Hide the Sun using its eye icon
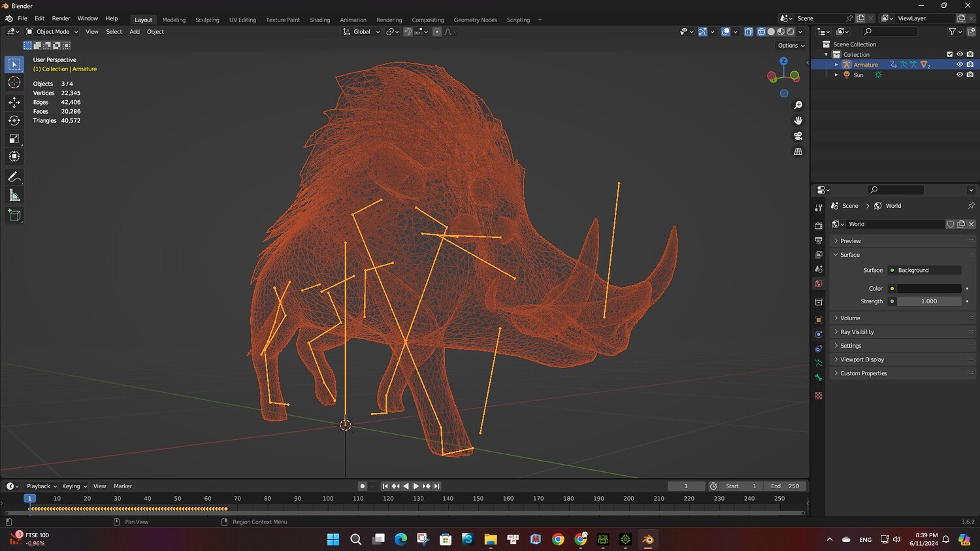Image resolution: width=980 pixels, height=551 pixels. 960,75
